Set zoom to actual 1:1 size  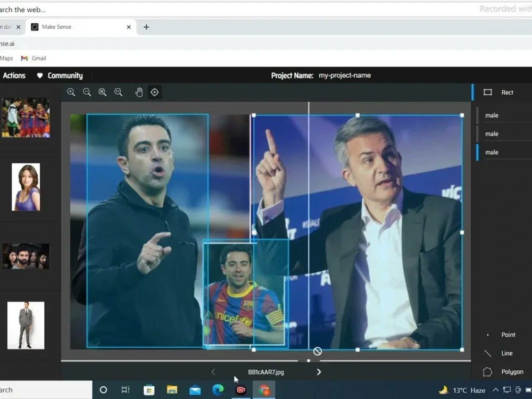coord(118,92)
